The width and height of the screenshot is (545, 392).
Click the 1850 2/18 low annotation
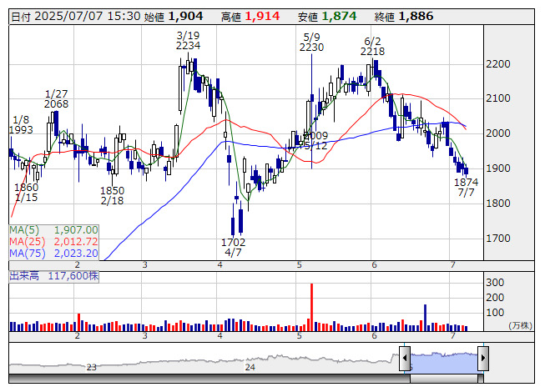coord(112,196)
